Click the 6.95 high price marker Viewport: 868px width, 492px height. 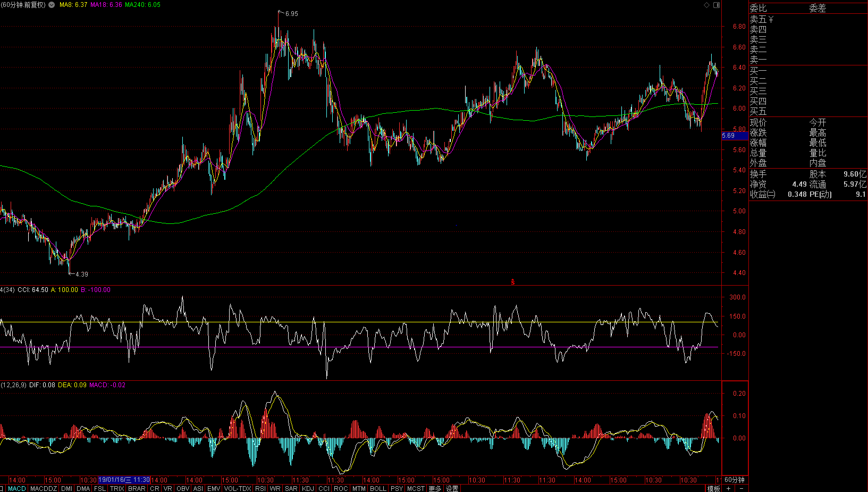(x=291, y=14)
